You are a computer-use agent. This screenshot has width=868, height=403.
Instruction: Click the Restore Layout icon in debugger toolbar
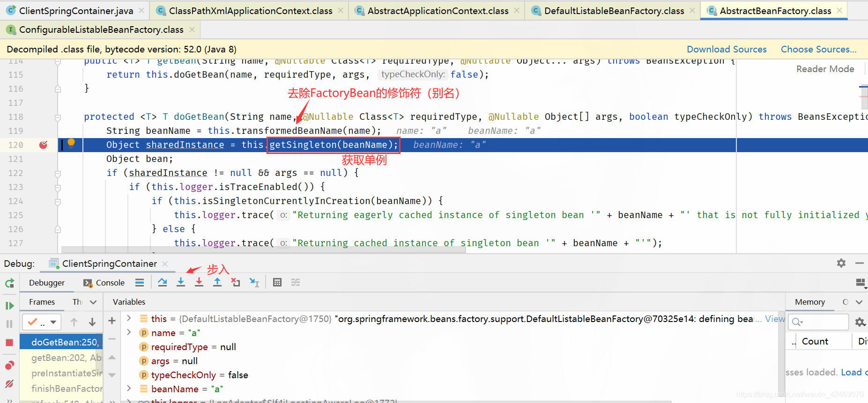861,283
